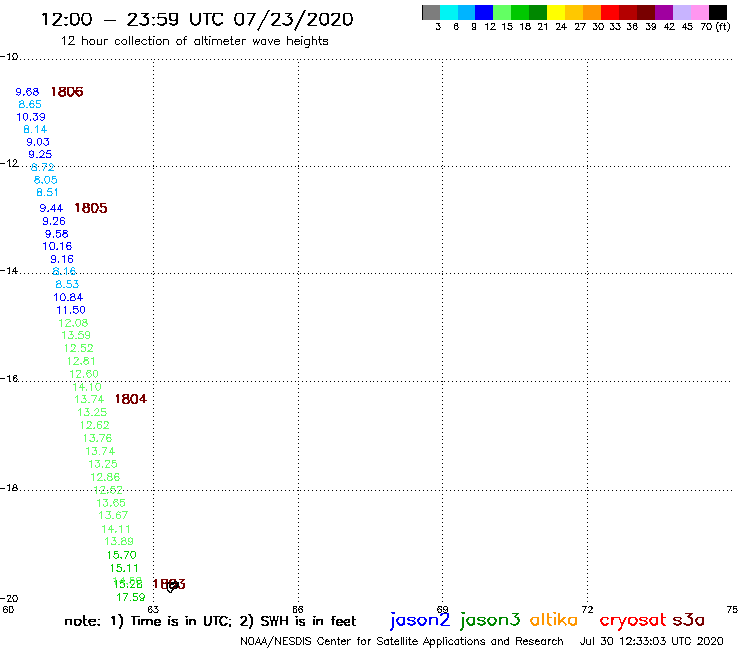Click wave height value 9.25

(40, 154)
